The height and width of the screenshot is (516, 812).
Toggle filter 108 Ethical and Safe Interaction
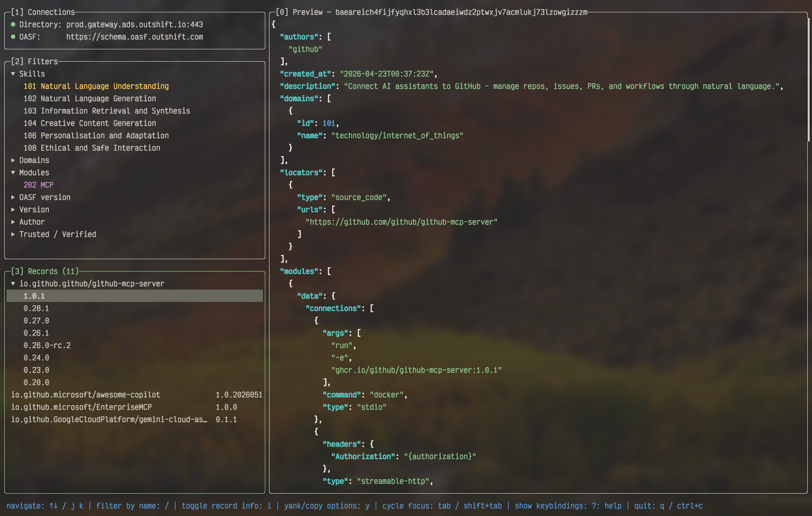tap(92, 148)
